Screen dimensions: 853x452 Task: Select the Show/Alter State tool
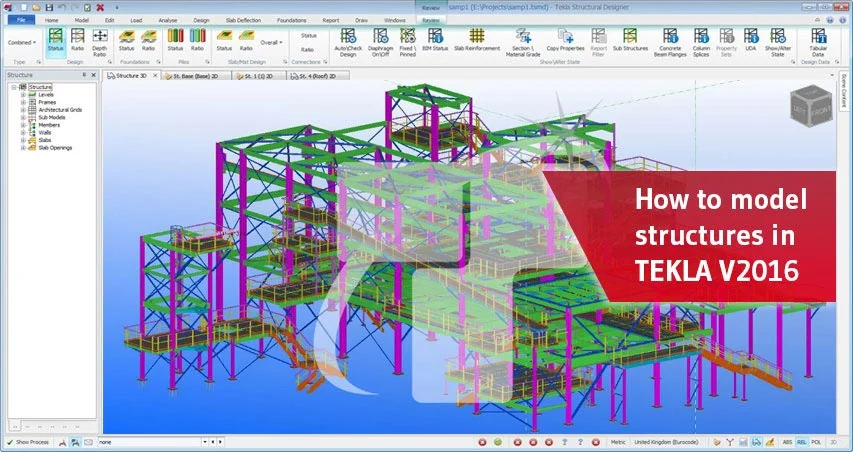pyautogui.click(x=777, y=42)
